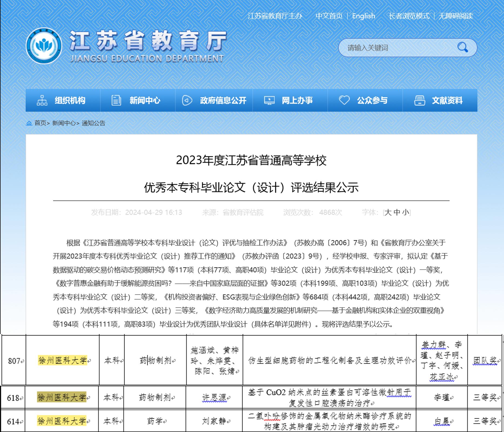Screen dimensions: 504x432
Task: Click team members cell 施涵斌、黄梓玲
Action: coord(215,361)
